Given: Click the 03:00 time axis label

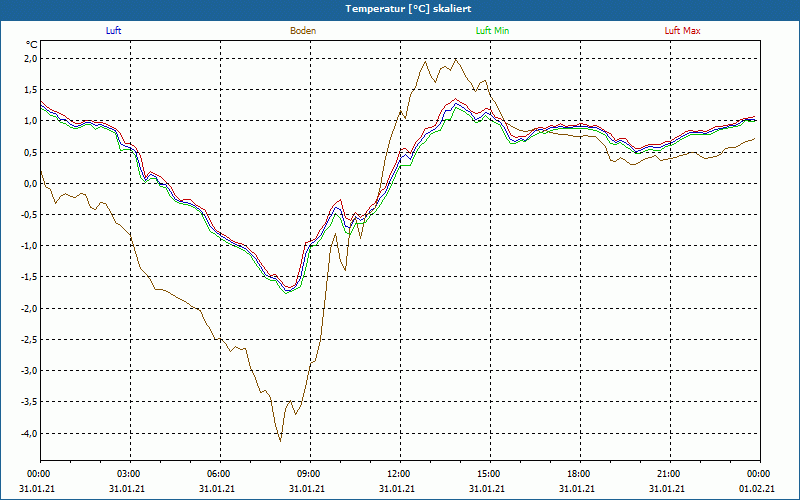Looking at the screenshot, I should (x=131, y=474).
